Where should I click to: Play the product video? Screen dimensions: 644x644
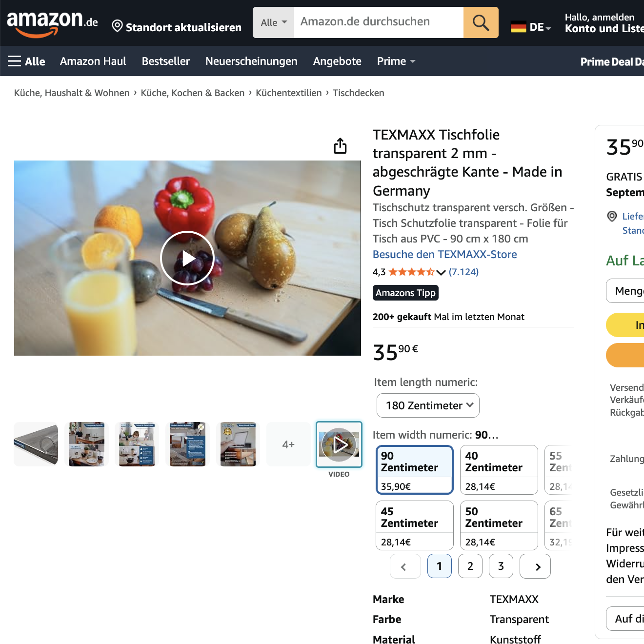[187, 258]
